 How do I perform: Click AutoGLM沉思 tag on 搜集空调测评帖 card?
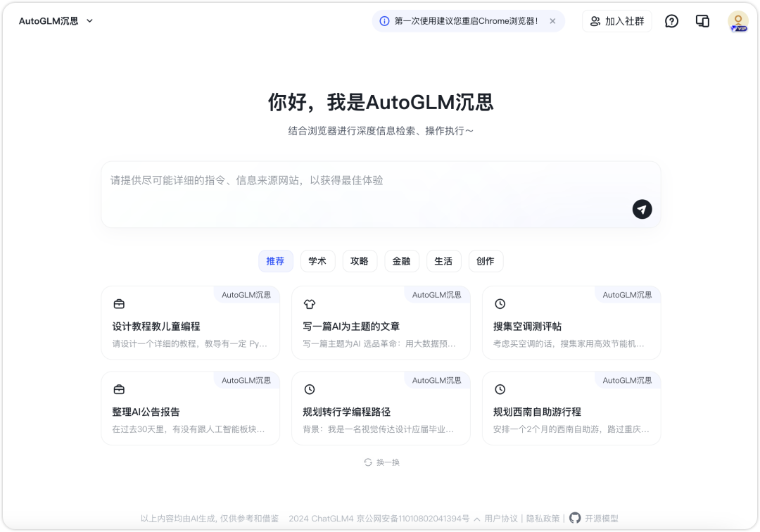[x=627, y=295]
